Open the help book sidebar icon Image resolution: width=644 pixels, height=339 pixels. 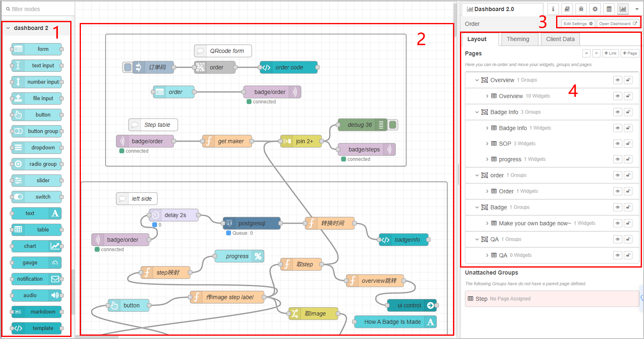(567, 9)
